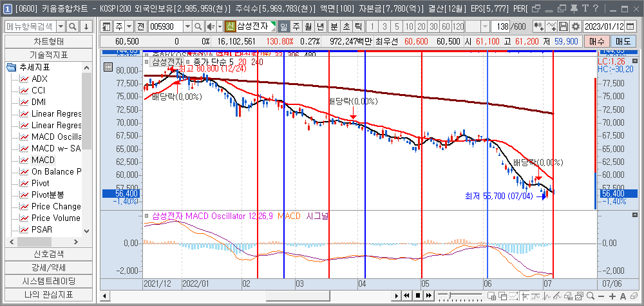
Task: Open the 신호검색 panel section
Action: [x=48, y=254]
